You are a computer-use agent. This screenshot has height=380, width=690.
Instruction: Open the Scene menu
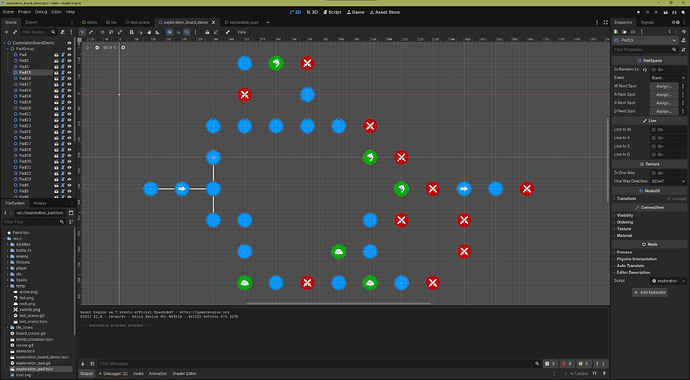(x=8, y=12)
